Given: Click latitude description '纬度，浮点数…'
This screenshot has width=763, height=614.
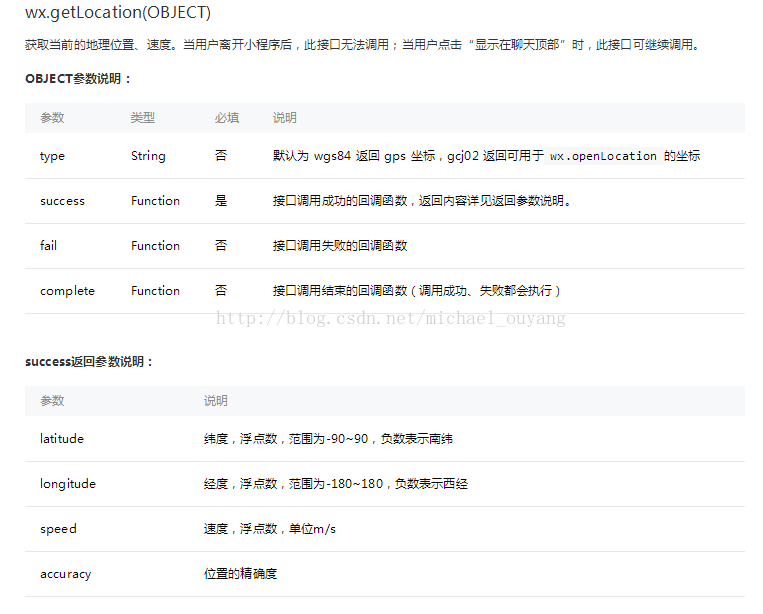Looking at the screenshot, I should pyautogui.click(x=328, y=439).
